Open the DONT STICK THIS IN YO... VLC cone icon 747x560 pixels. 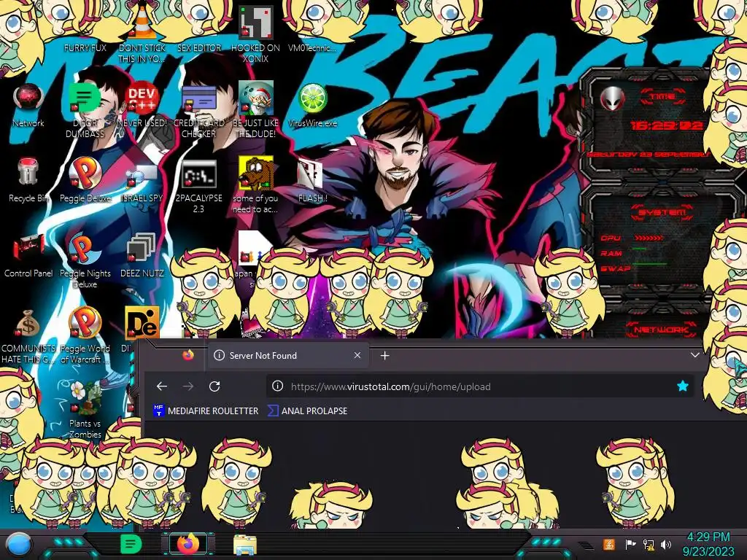point(142,34)
